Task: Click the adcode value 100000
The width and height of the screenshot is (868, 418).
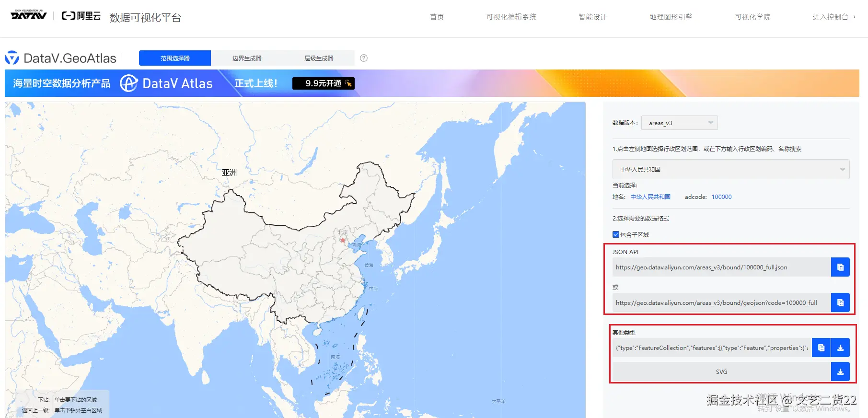Action: point(721,197)
